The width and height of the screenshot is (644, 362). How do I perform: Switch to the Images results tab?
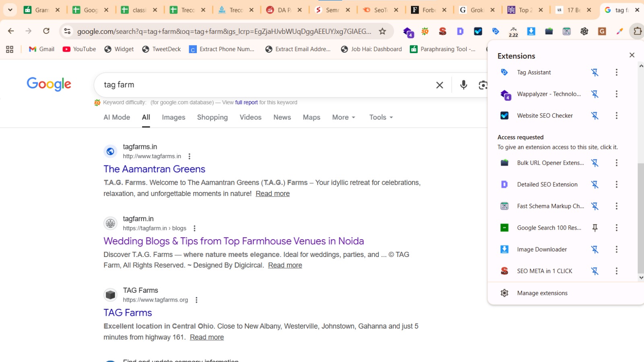pos(173,117)
